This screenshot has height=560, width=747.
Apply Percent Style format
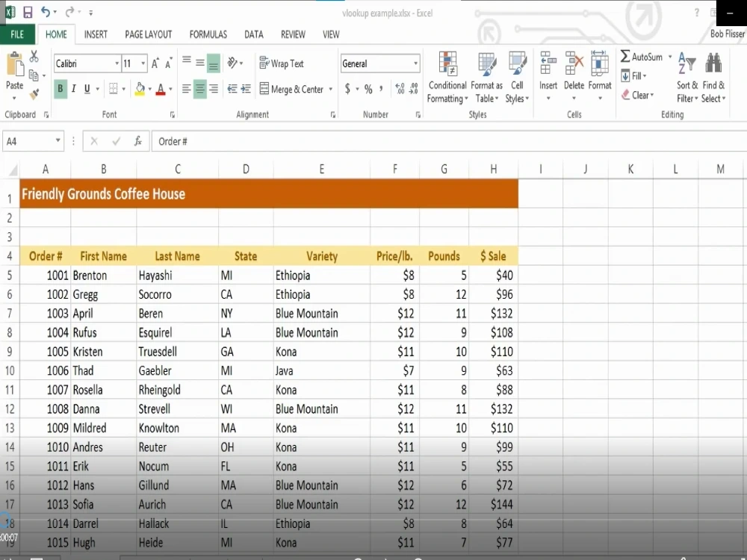(x=368, y=89)
